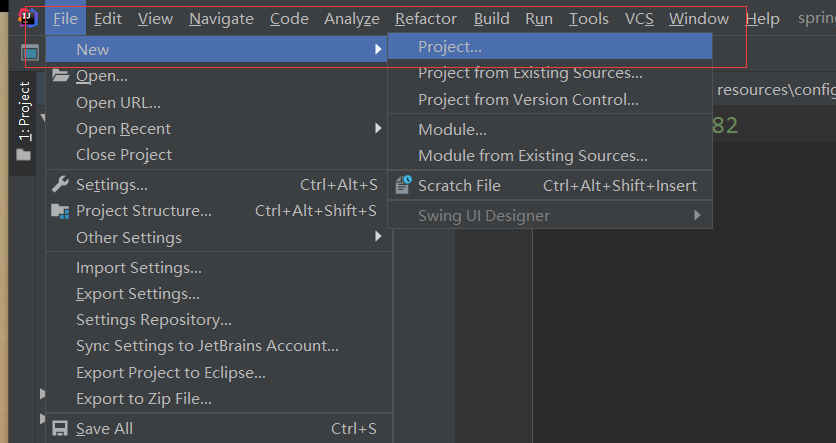Click the floppy disk Save All icon
The width and height of the screenshot is (836, 443).
(x=60, y=428)
